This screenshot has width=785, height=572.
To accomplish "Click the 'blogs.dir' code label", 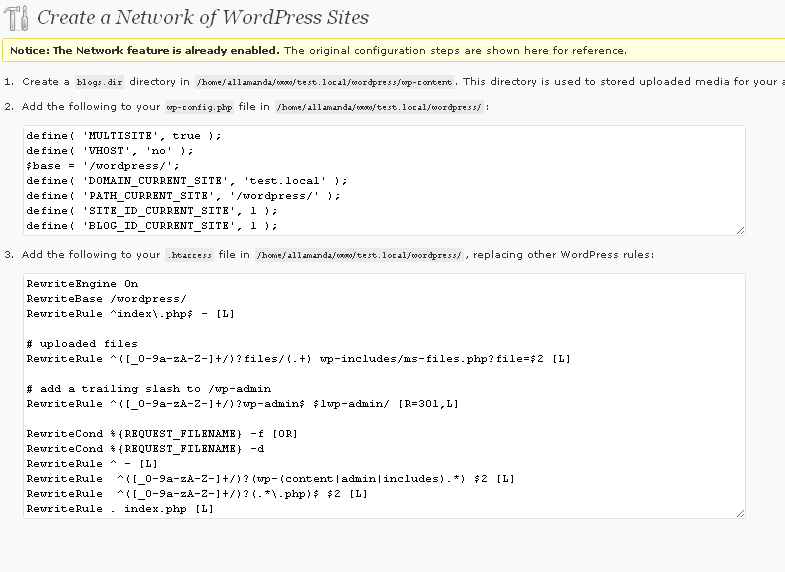I will pos(99,82).
